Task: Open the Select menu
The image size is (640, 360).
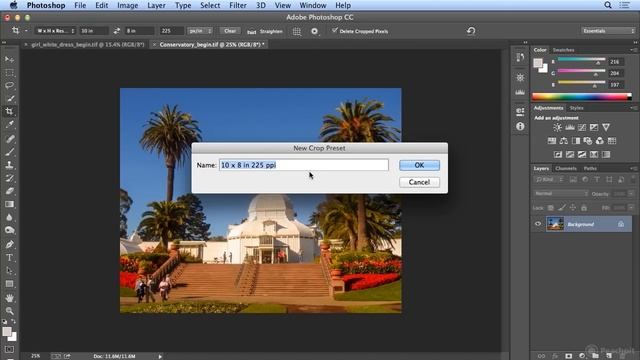Action: coord(210,5)
